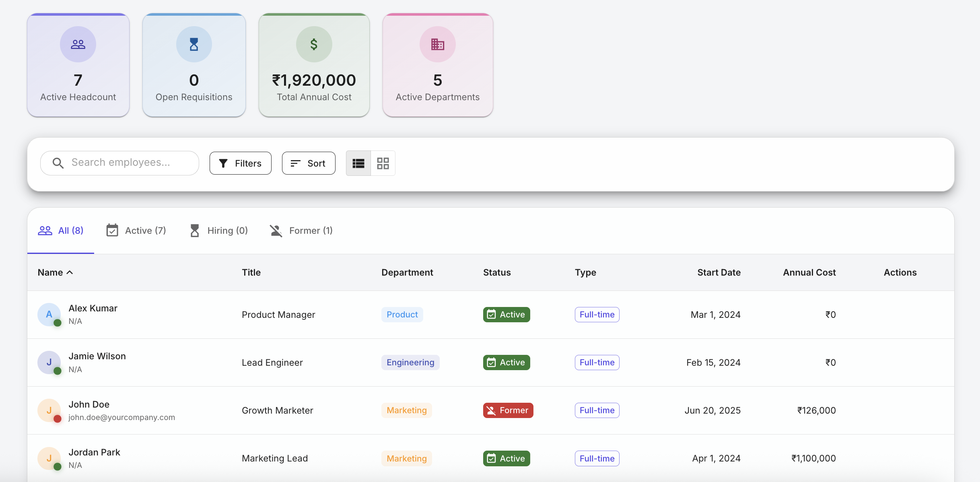
Task: Focus the Search employees field
Action: [120, 163]
